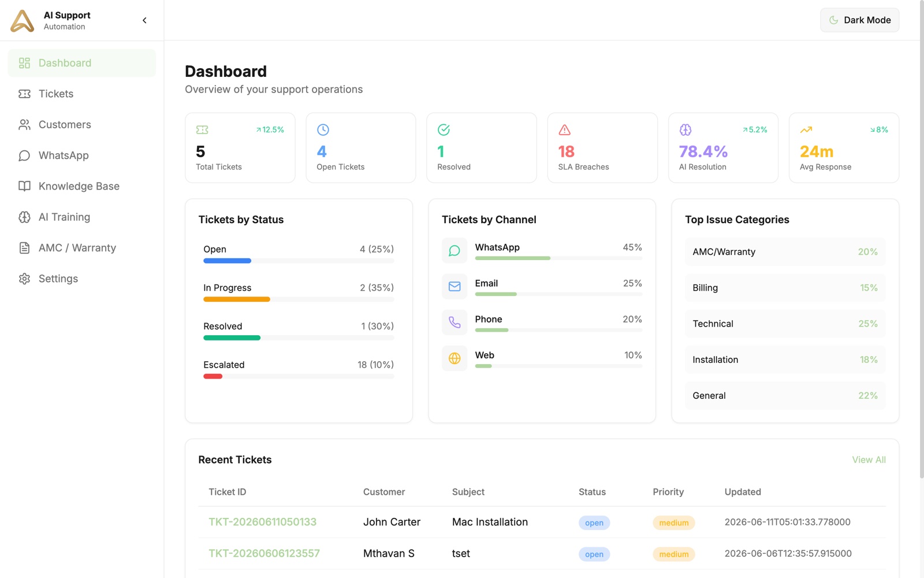Click the WhatsApp channel chat icon
The height and width of the screenshot is (578, 924).
[x=454, y=250]
